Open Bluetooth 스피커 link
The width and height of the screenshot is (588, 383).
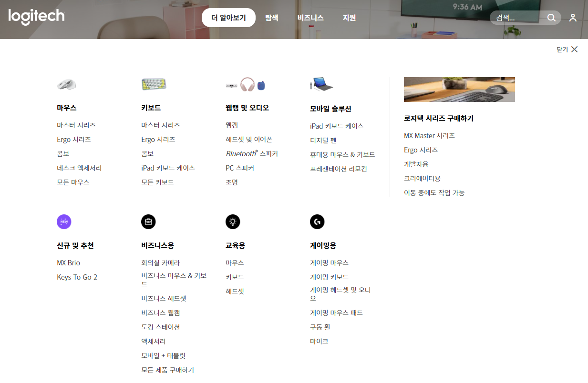tap(252, 153)
